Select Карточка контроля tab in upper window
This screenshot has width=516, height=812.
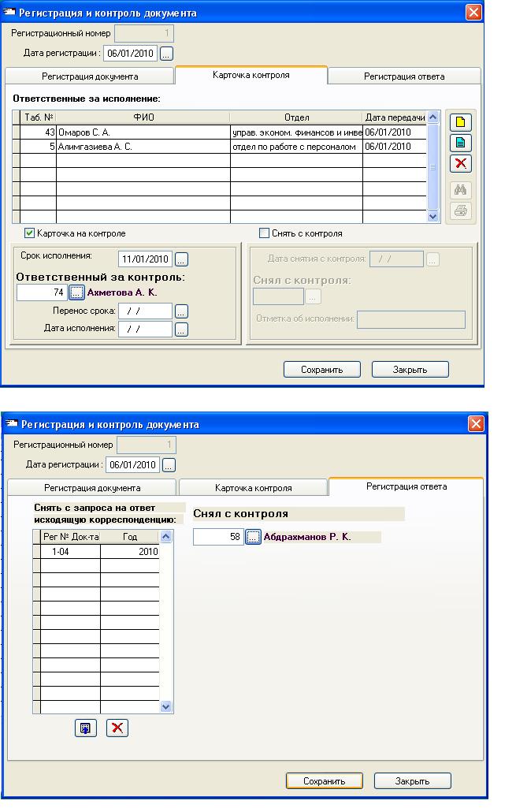tap(251, 75)
